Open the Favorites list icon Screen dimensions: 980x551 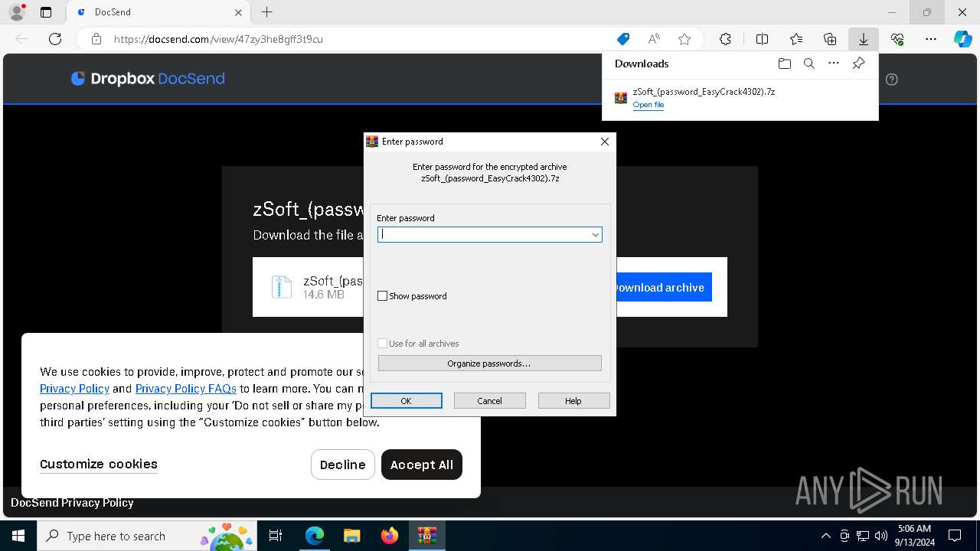[x=796, y=39]
